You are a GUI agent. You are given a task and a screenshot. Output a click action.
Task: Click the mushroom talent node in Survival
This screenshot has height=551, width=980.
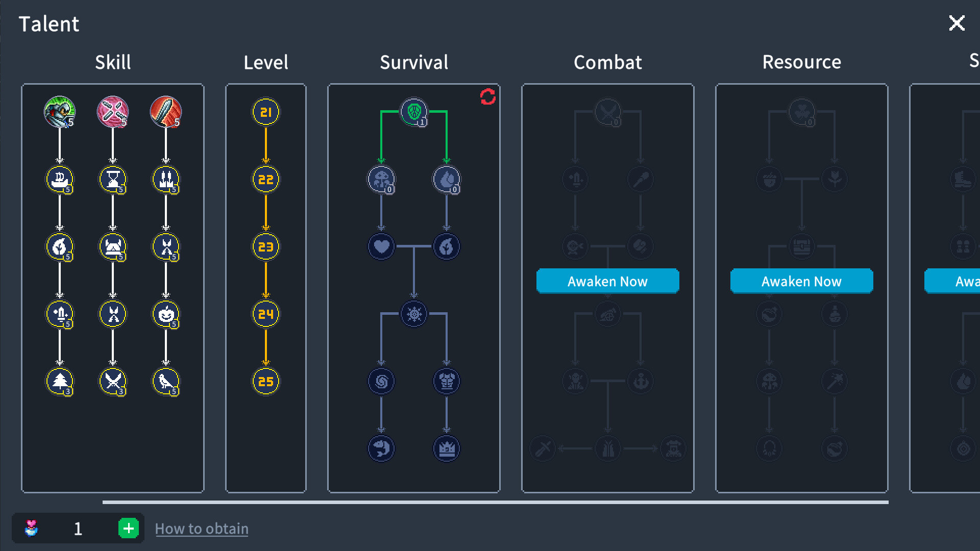(381, 180)
